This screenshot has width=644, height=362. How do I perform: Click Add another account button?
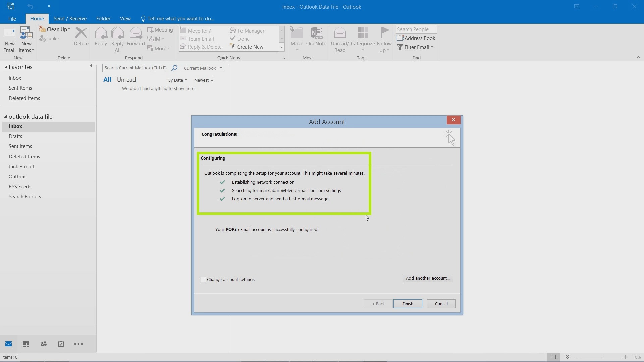point(428,278)
